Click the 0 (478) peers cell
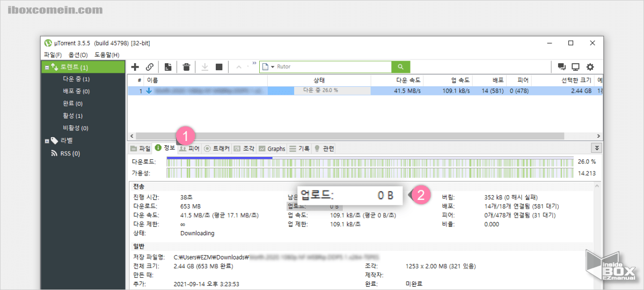 [519, 91]
